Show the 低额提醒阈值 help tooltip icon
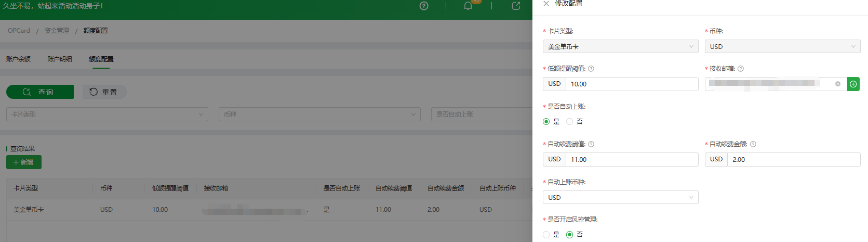This screenshot has width=868, height=242. [x=591, y=69]
